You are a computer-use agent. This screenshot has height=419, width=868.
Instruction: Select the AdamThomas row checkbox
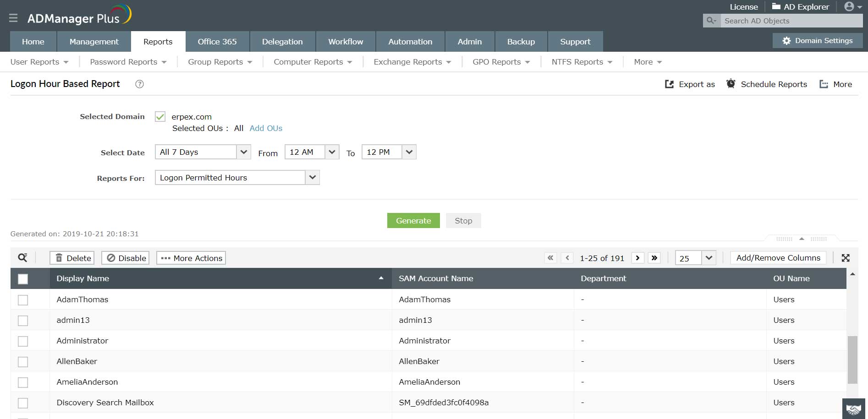tap(23, 299)
